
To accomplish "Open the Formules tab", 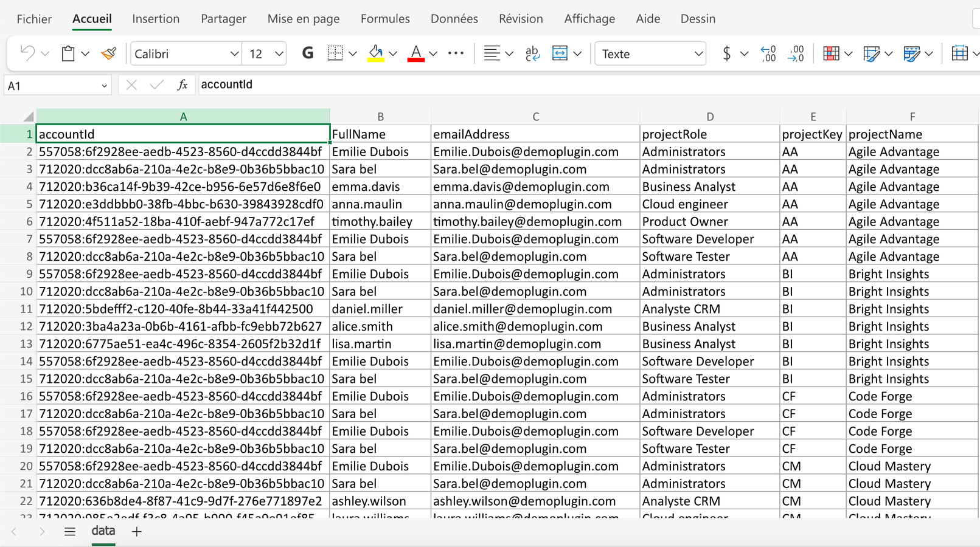I will [385, 19].
